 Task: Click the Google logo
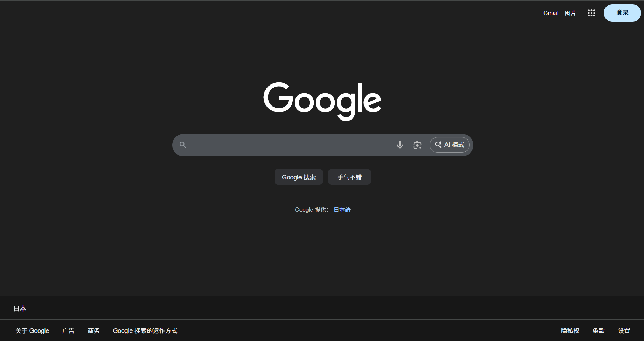(x=322, y=101)
